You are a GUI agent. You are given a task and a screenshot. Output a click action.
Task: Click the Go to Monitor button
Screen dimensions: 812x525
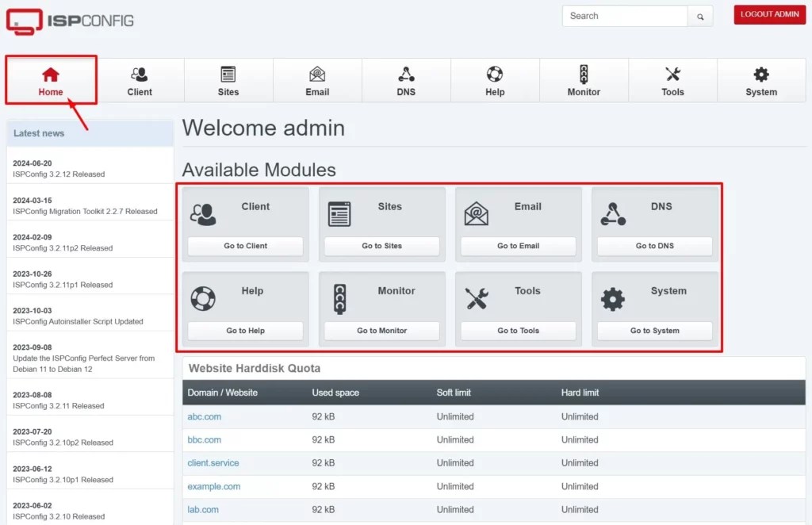coord(381,331)
